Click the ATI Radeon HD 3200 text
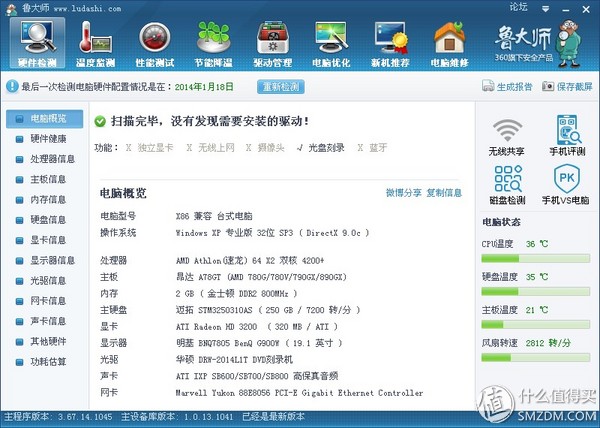600x428 pixels. coord(257,327)
